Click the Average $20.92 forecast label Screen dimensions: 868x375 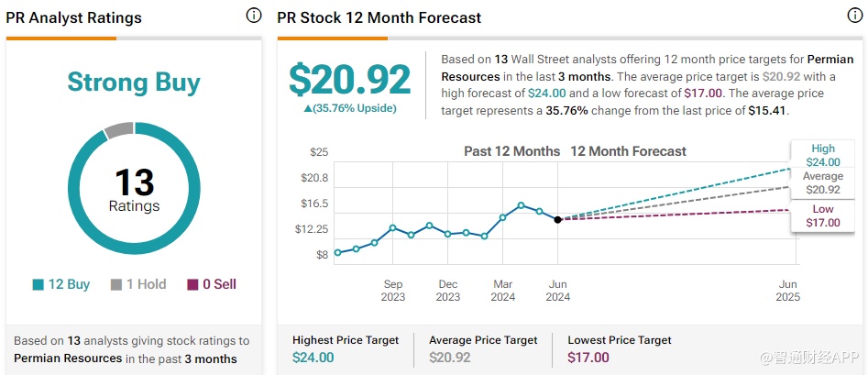pyautogui.click(x=823, y=182)
